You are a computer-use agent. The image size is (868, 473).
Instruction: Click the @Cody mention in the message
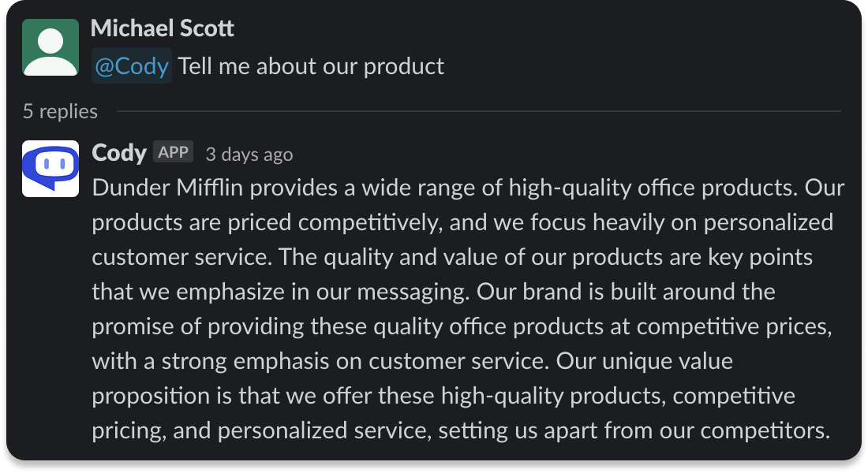click(x=132, y=66)
